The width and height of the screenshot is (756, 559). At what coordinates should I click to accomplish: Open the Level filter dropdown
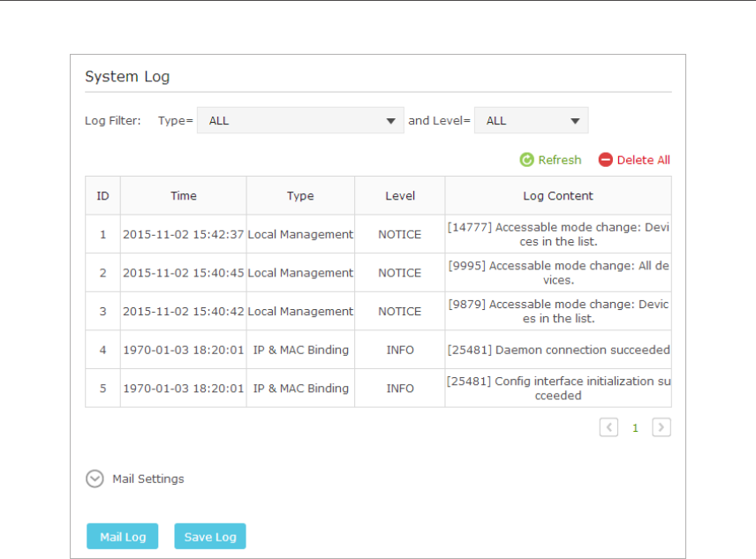tap(531, 121)
